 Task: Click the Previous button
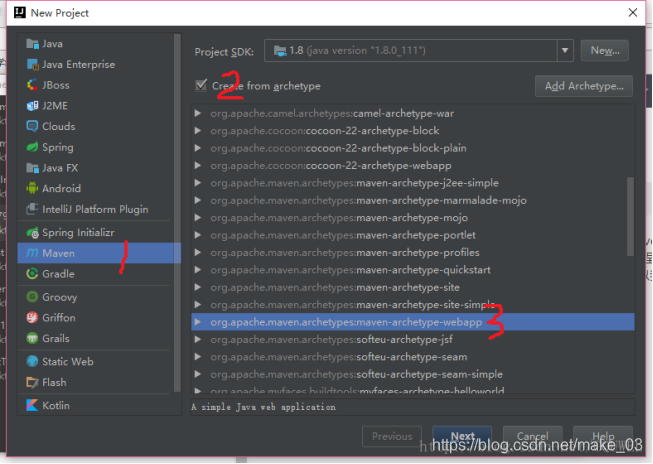coord(392,436)
